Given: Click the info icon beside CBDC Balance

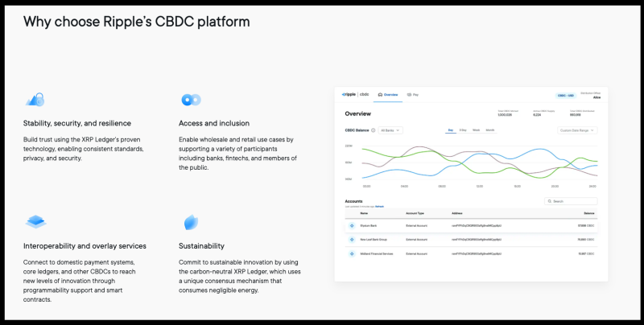Looking at the screenshot, I should point(373,130).
